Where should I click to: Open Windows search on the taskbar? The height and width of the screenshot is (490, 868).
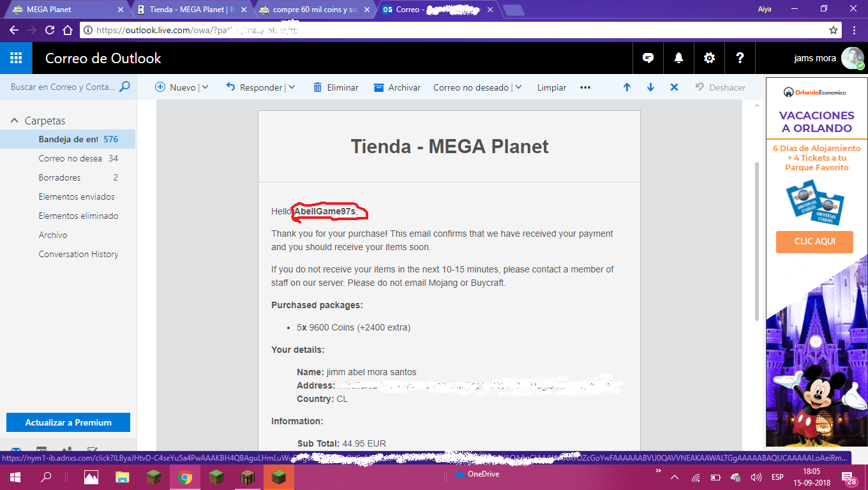[x=46, y=477]
